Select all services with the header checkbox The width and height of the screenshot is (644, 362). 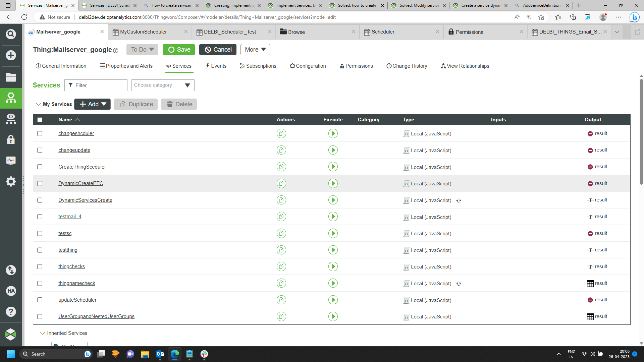click(x=40, y=120)
